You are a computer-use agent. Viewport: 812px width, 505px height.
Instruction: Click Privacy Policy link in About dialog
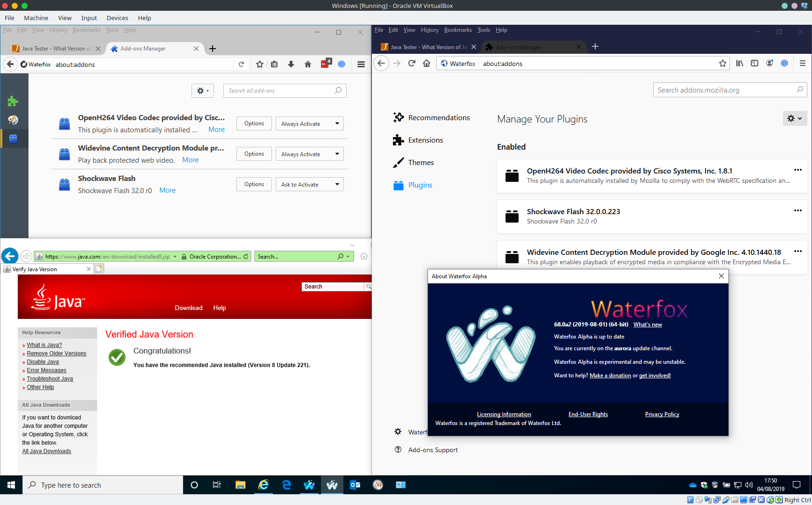click(662, 414)
